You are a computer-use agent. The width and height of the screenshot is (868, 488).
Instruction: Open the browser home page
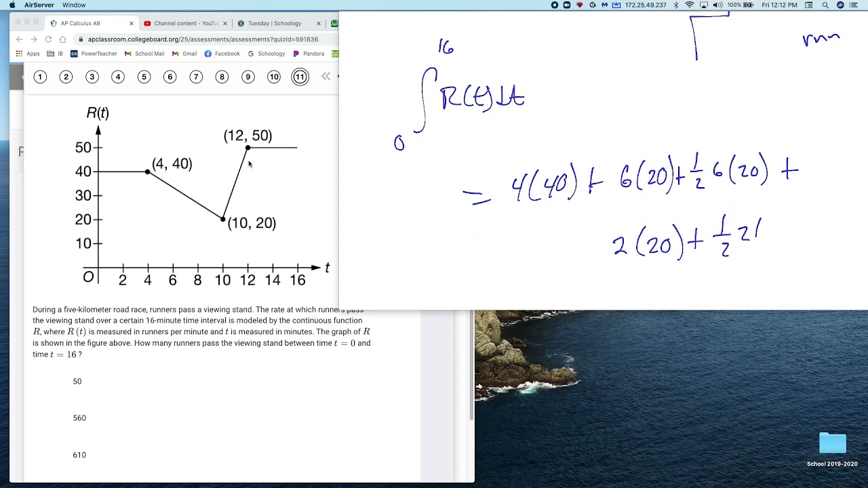click(x=62, y=39)
